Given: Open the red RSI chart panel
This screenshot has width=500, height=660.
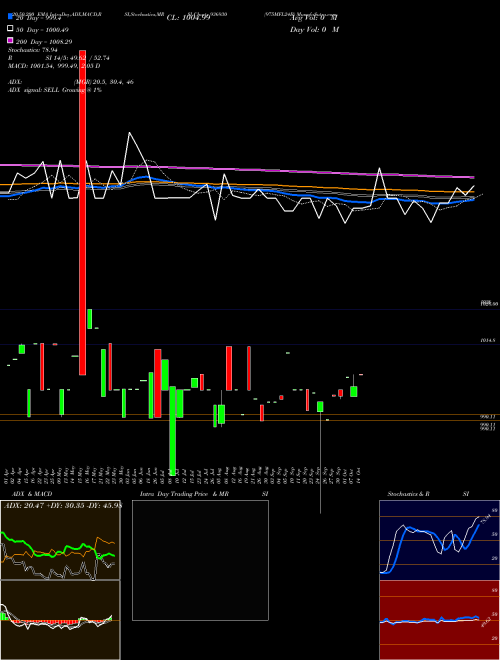Looking at the screenshot, I should pyautogui.click(x=439, y=620).
